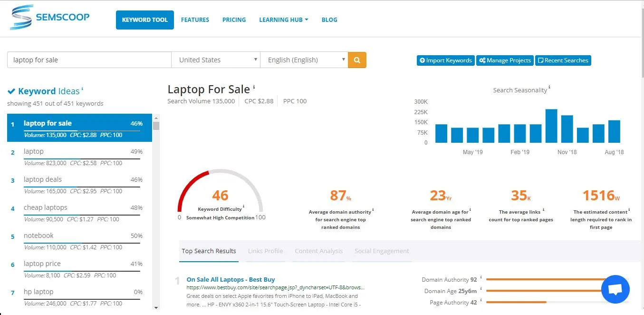Image resolution: width=644 pixels, height=315 pixels.
Task: Open the Import Keywords plus icon
Action: click(x=423, y=60)
